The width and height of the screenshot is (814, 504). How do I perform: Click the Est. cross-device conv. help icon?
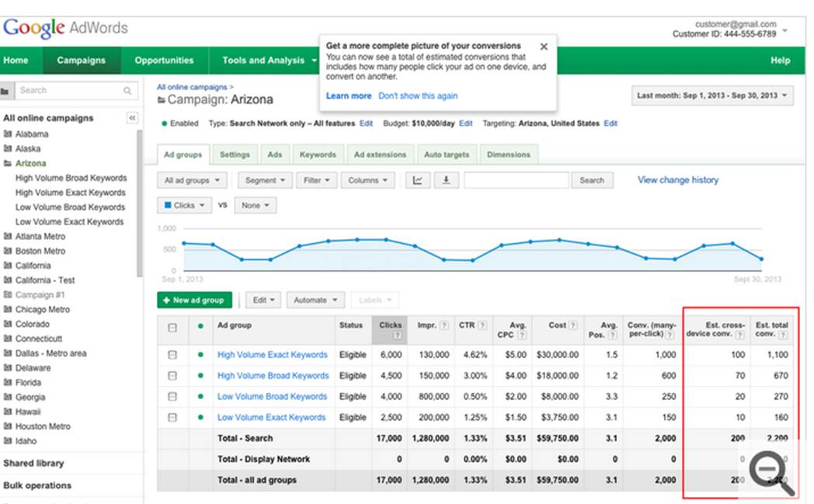tap(740, 335)
